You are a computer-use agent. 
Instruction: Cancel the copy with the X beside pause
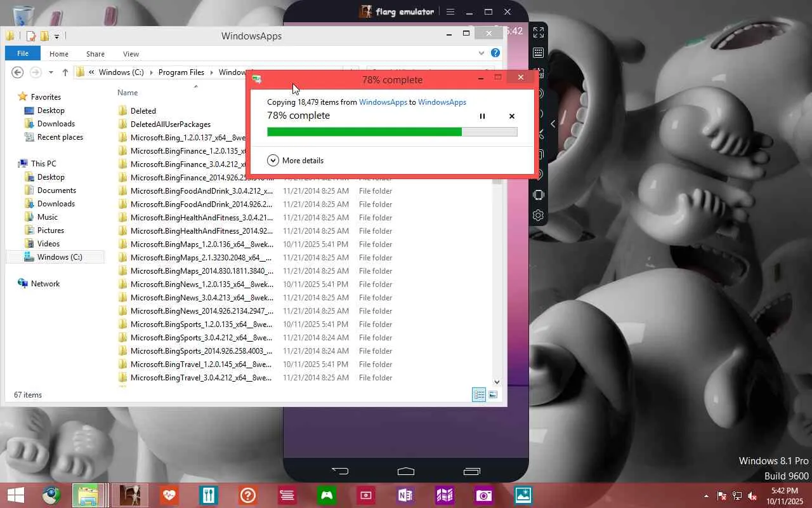pyautogui.click(x=512, y=116)
